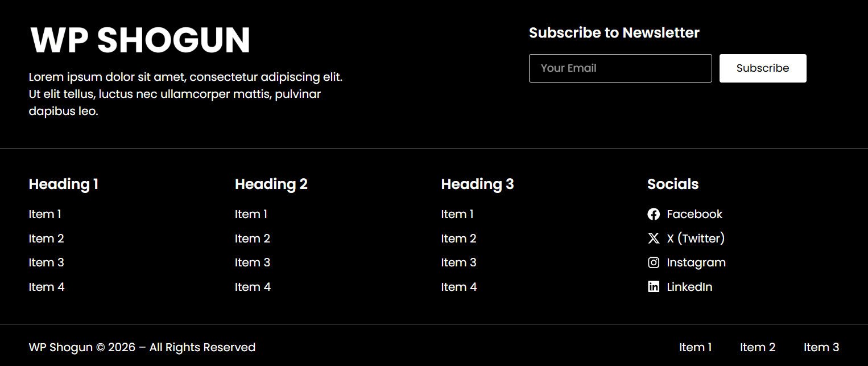Open Item 4 under Heading 1

click(47, 287)
